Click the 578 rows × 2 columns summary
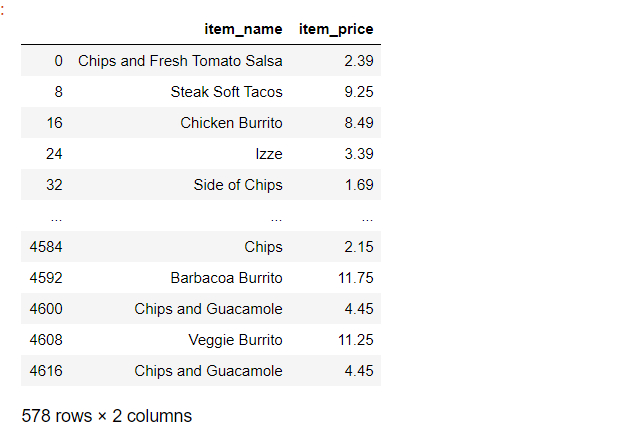Viewport: 620px width, 427px height. [107, 416]
